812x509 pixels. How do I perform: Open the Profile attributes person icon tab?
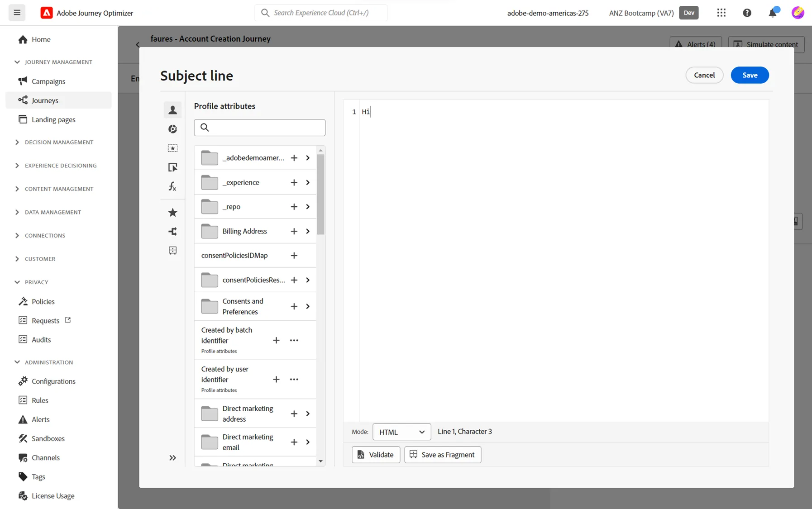click(x=172, y=110)
